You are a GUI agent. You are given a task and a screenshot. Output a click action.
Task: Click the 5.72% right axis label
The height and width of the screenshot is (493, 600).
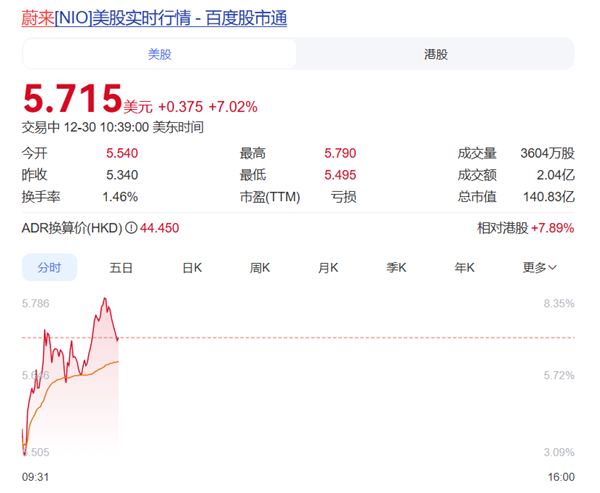click(x=559, y=375)
